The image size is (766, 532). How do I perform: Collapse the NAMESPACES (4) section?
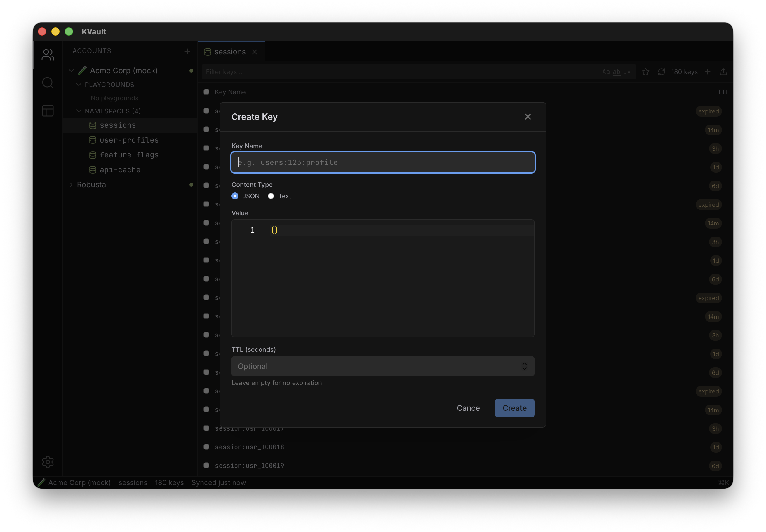coord(79,111)
